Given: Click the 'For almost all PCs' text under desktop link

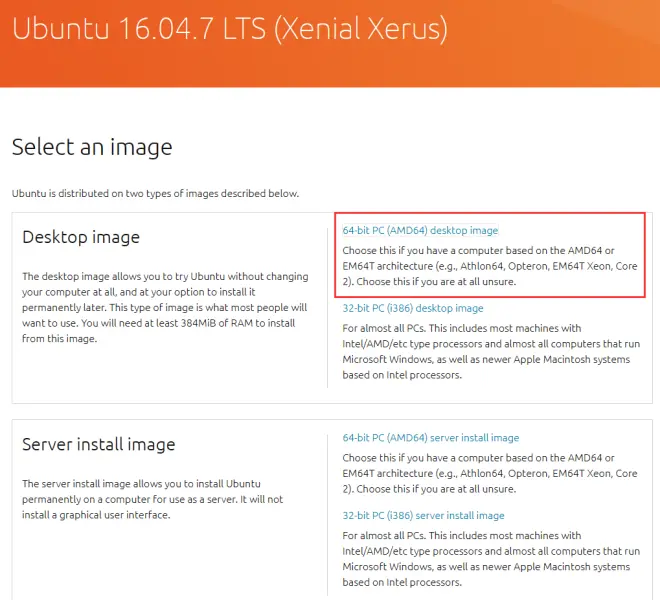Looking at the screenshot, I should click(x=491, y=352).
